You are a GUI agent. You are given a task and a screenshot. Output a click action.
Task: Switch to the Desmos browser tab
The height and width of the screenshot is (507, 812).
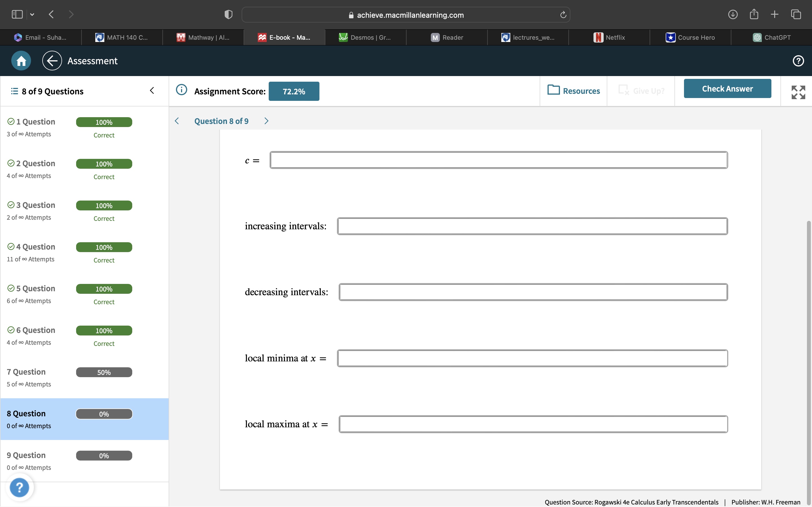365,37
